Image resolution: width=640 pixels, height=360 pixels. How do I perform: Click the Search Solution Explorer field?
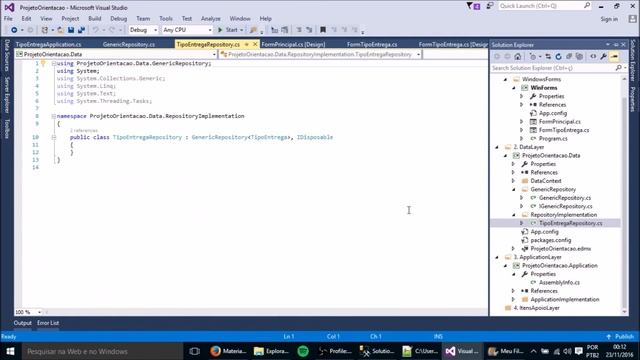(558, 68)
